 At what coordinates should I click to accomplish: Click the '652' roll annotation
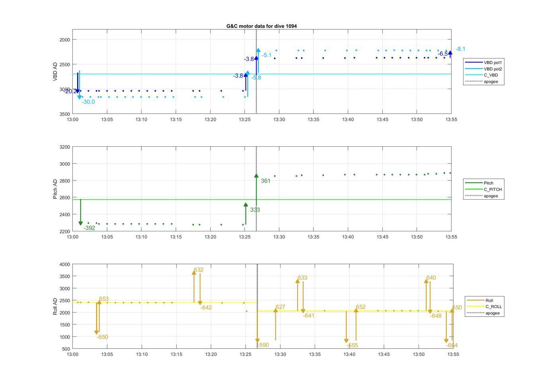tap(360, 307)
